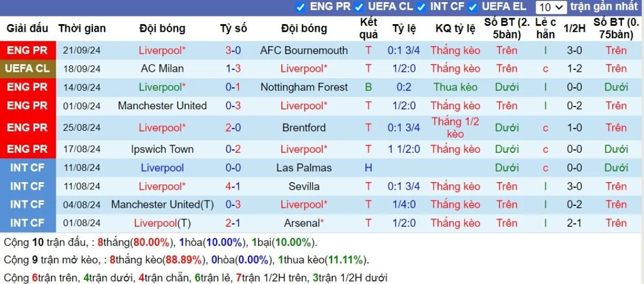Open Las Palmas team link
644x284 pixels.
[304, 168]
